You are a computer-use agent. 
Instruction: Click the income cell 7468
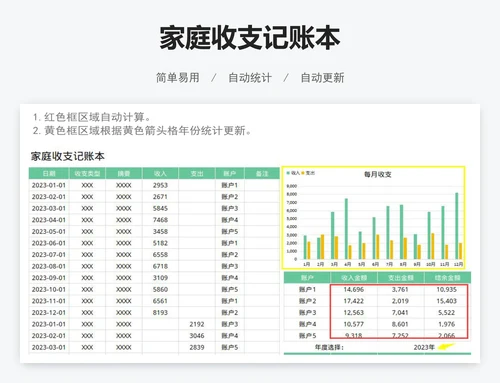coord(160,220)
